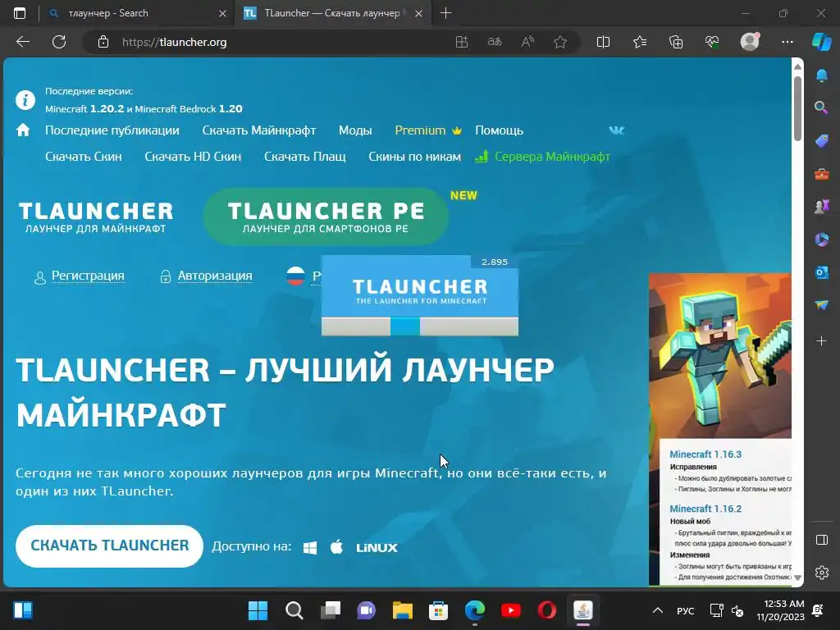Open Скачать HD Скин link
This screenshot has height=630, width=840.
193,157
